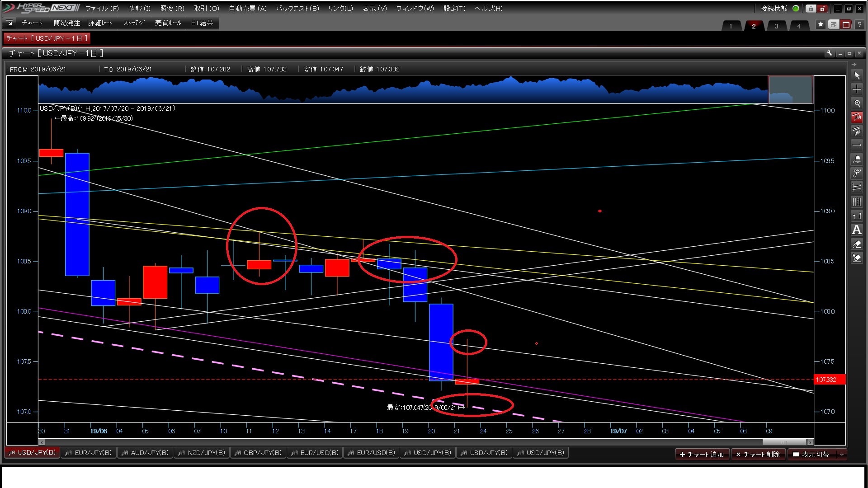Image resolution: width=868 pixels, height=488 pixels.
Task: Select the trendline drawing tool
Action: pyautogui.click(x=857, y=117)
